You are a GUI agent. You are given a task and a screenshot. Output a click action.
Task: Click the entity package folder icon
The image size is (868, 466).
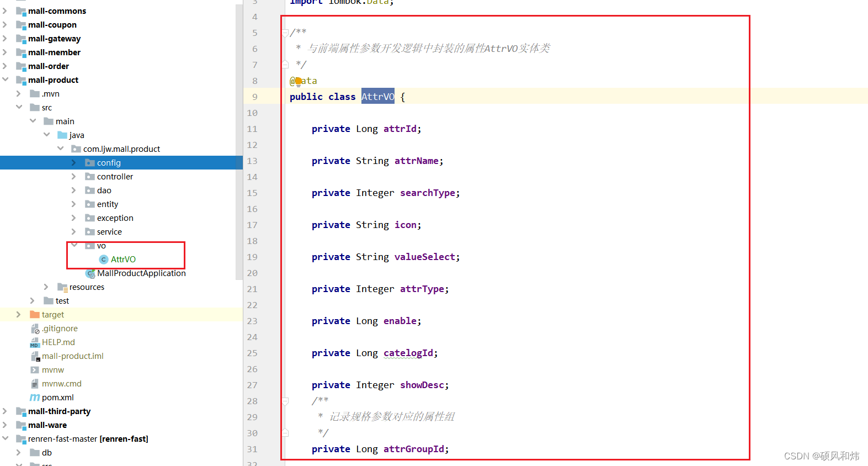point(90,204)
